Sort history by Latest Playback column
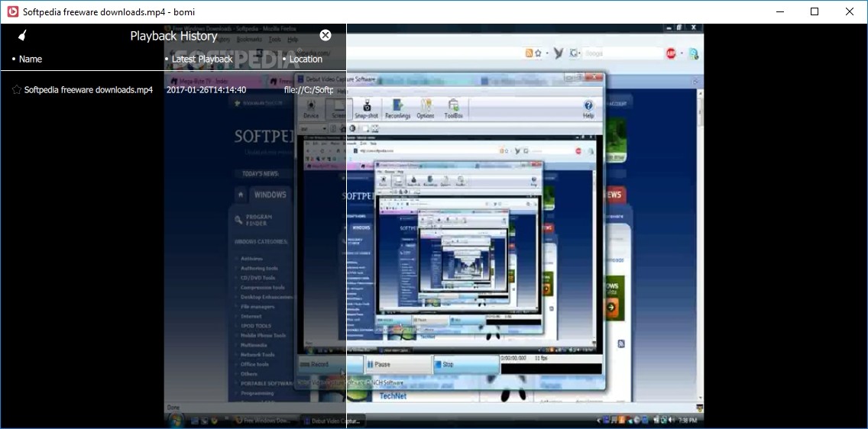The height and width of the screenshot is (429, 868). [202, 59]
